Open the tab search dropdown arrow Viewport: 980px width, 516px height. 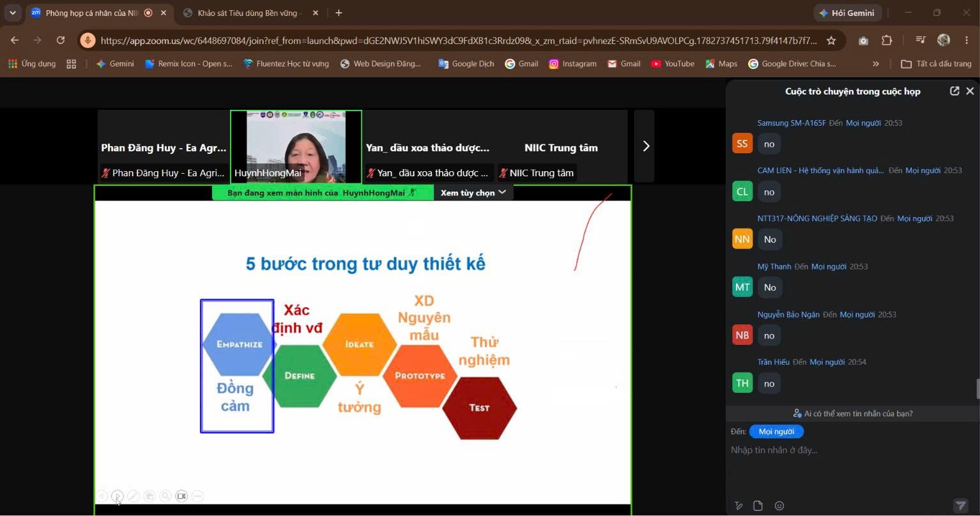13,13
